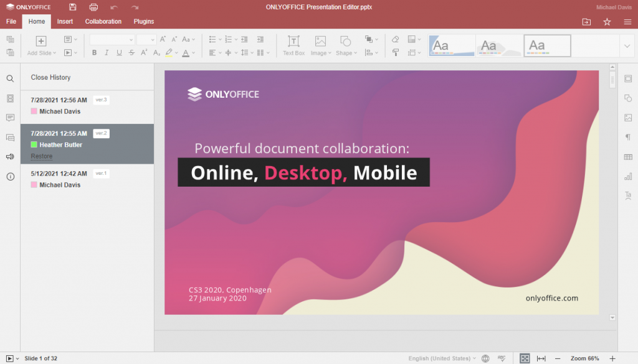Expand the theme gallery with the chevron
The width and height of the screenshot is (638, 364).
(627, 45)
